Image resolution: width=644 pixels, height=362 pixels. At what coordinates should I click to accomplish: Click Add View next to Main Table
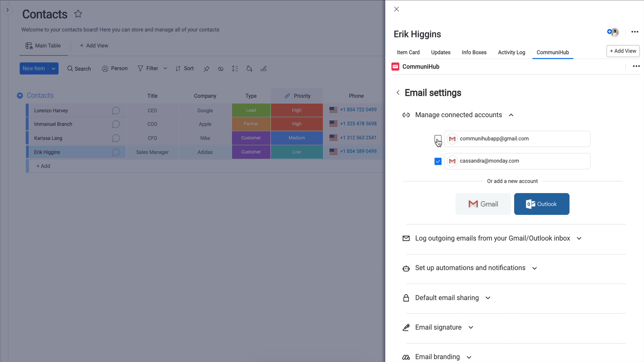(x=94, y=46)
